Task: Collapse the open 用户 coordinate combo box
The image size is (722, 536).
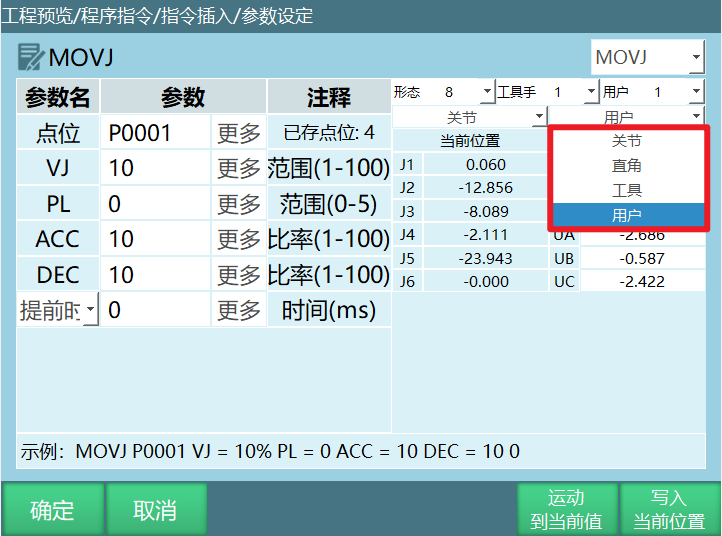Action: point(627,116)
